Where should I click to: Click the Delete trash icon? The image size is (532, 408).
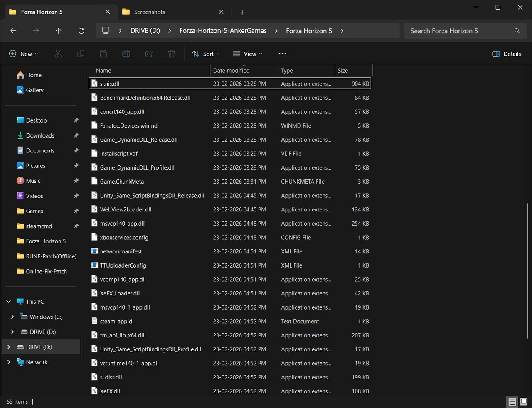tap(171, 54)
